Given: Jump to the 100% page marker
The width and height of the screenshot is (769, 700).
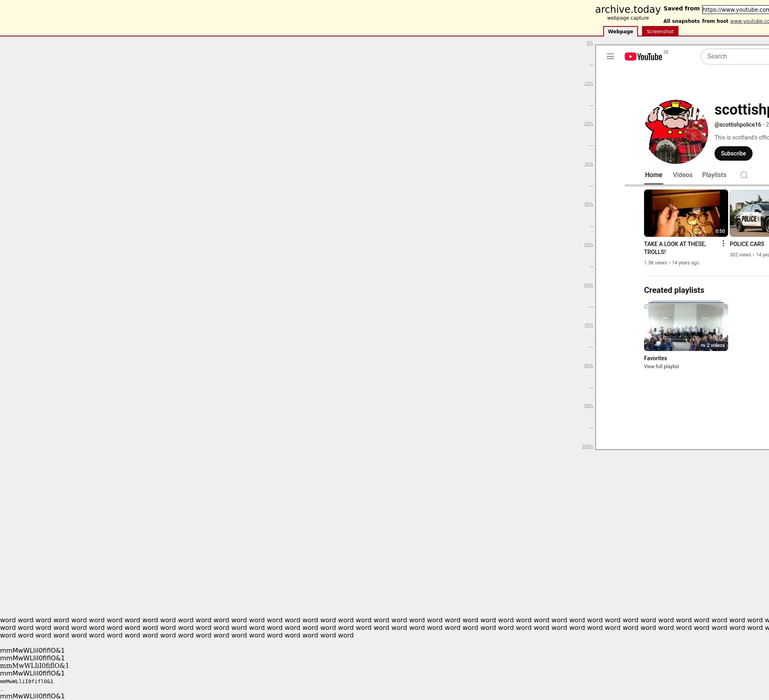Looking at the screenshot, I should 587,447.
